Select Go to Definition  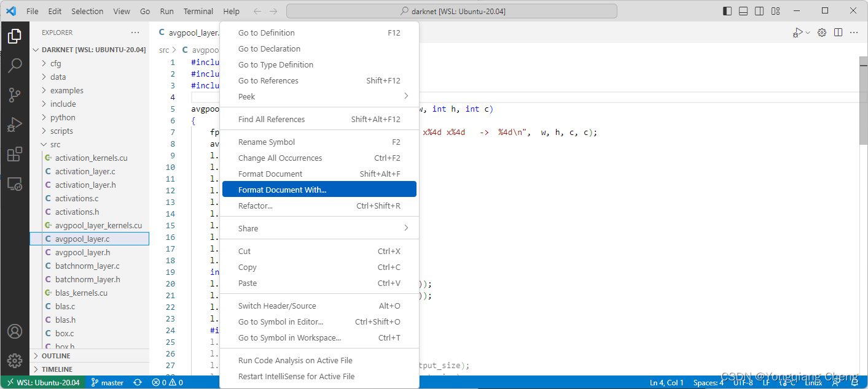coord(319,33)
